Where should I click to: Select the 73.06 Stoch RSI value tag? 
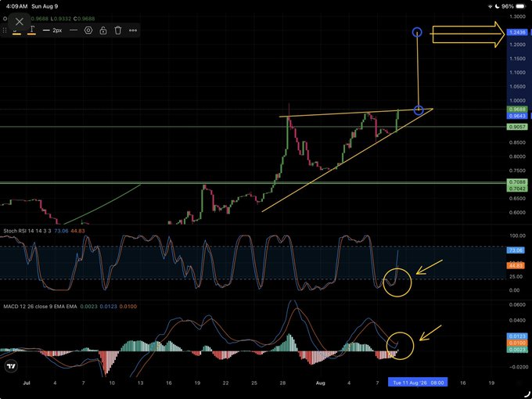coord(516,250)
